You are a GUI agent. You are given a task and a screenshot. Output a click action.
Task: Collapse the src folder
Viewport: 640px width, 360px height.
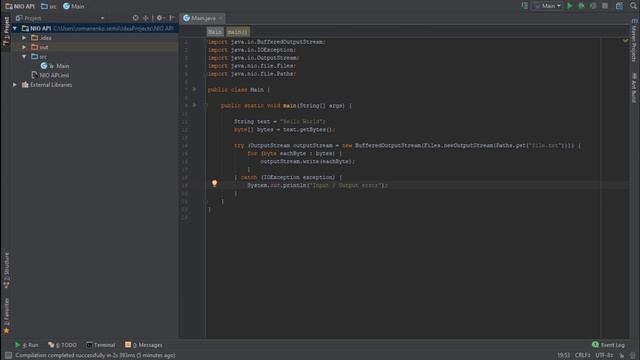pos(24,57)
